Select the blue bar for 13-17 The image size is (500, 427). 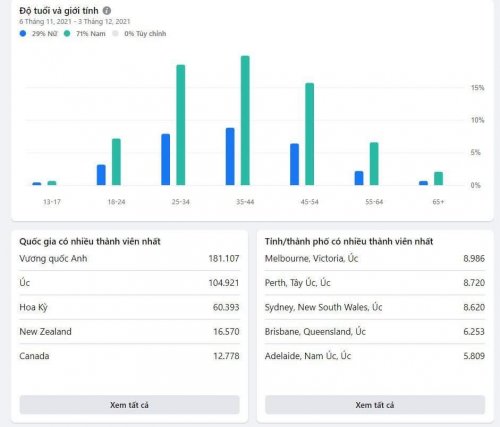point(37,184)
